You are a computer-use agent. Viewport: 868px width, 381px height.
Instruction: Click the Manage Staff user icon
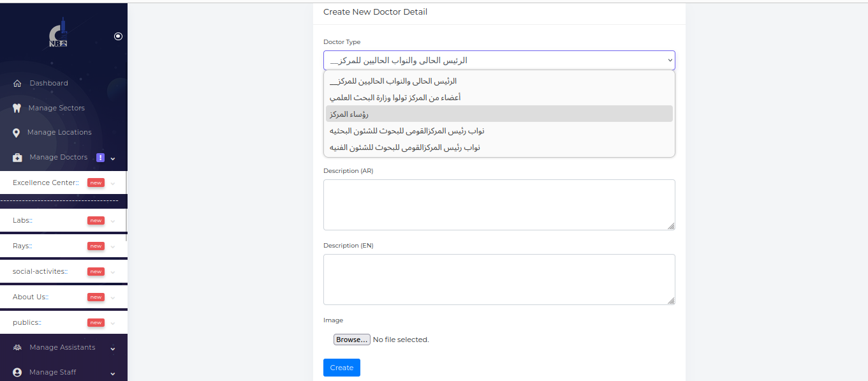[17, 373]
